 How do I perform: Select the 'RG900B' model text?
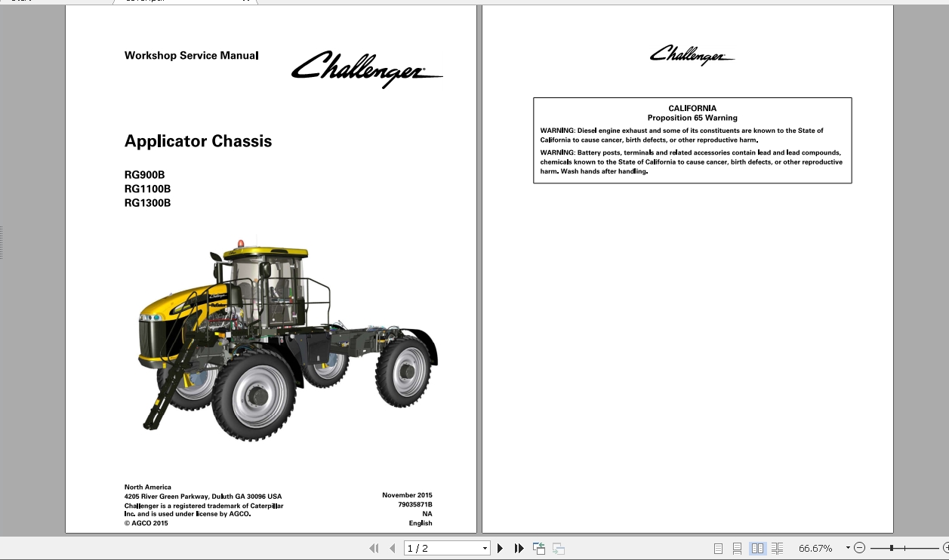(x=144, y=174)
